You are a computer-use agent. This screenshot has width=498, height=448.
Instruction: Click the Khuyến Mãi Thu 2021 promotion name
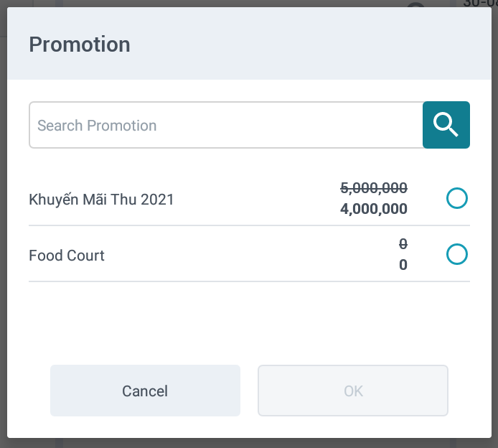tap(101, 200)
